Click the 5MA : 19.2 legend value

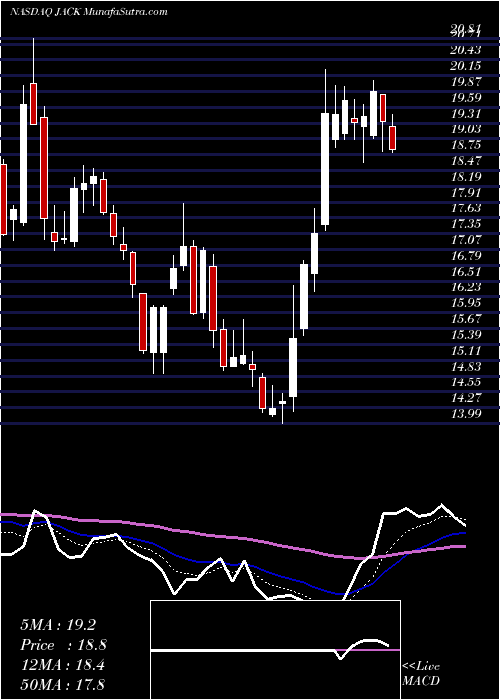pos(58,625)
